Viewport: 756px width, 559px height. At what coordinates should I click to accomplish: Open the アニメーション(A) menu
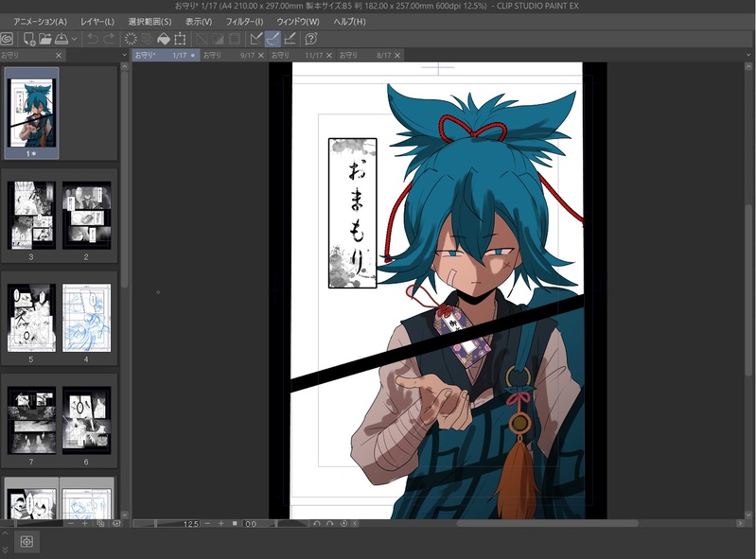coord(40,22)
